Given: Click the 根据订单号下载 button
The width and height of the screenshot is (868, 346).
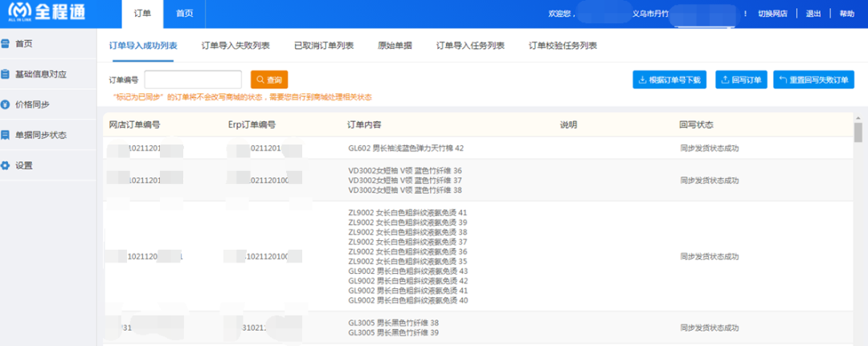Looking at the screenshot, I should (x=669, y=79).
